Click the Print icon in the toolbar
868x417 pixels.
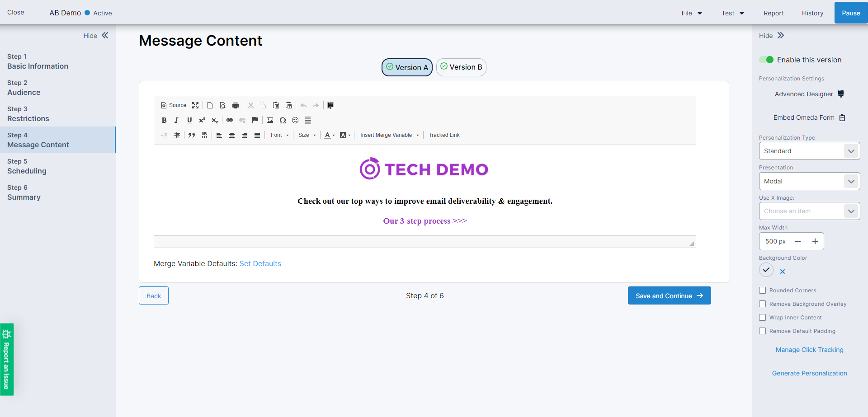pos(236,105)
